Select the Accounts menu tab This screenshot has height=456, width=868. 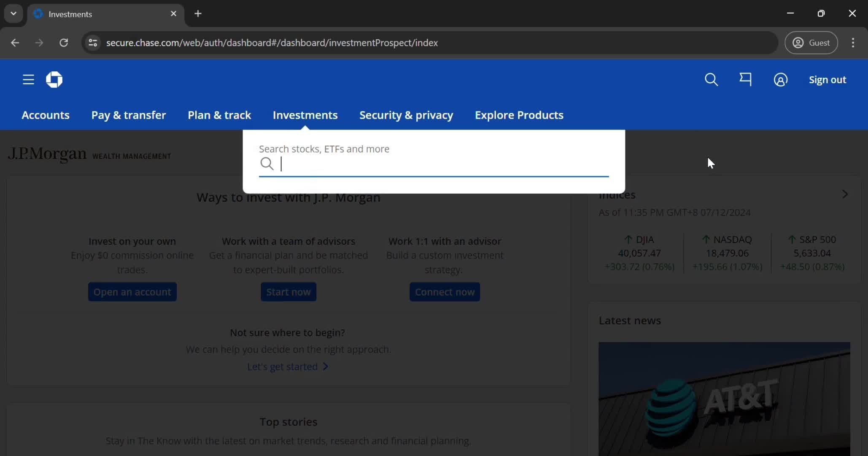(x=46, y=114)
